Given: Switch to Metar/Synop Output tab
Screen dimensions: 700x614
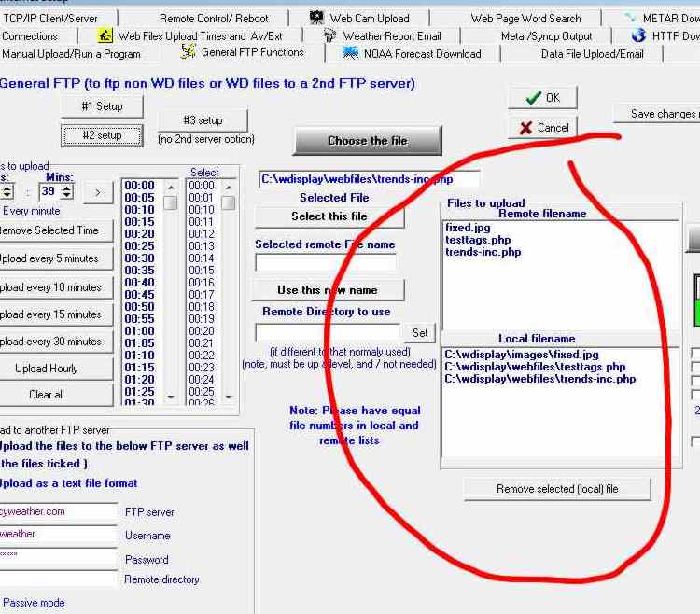Looking at the screenshot, I should click(546, 36).
